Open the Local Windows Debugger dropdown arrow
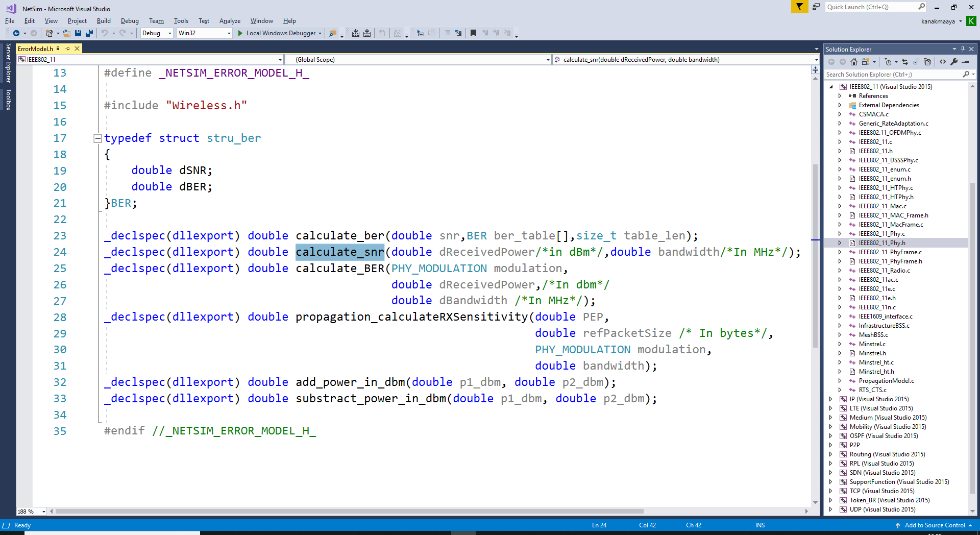The image size is (980, 535). (320, 33)
